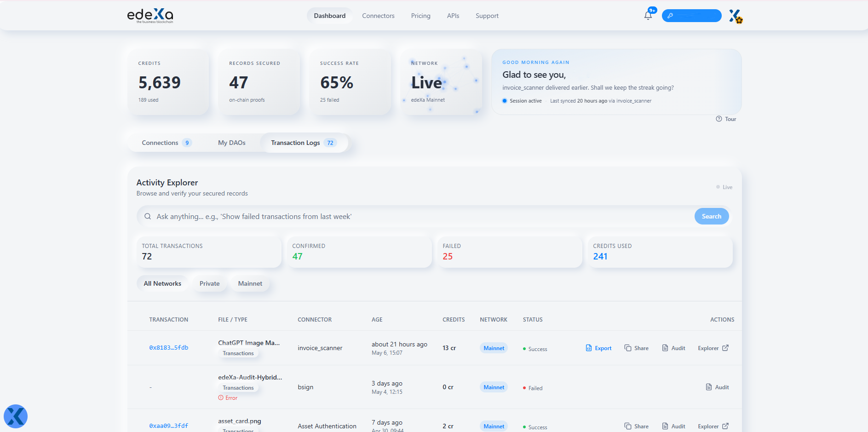Image resolution: width=868 pixels, height=432 pixels.
Task: Click the asset_card.png file name
Action: 240,421
